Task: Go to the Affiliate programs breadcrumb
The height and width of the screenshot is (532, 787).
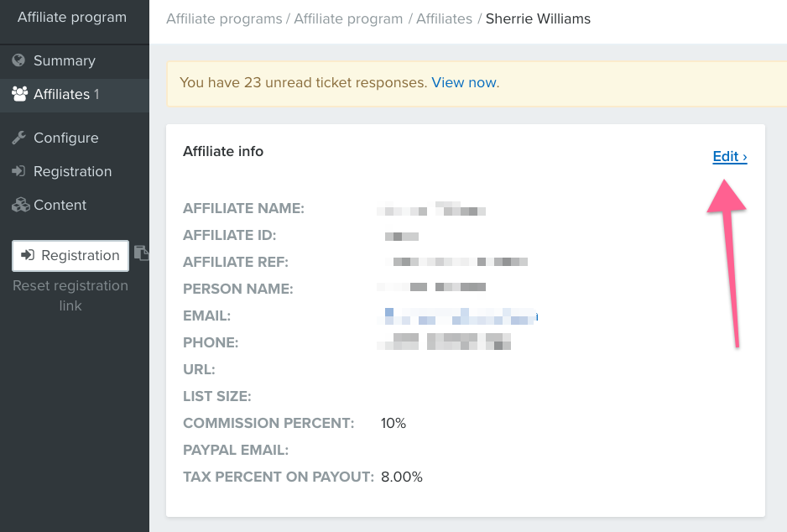Action: coord(224,18)
